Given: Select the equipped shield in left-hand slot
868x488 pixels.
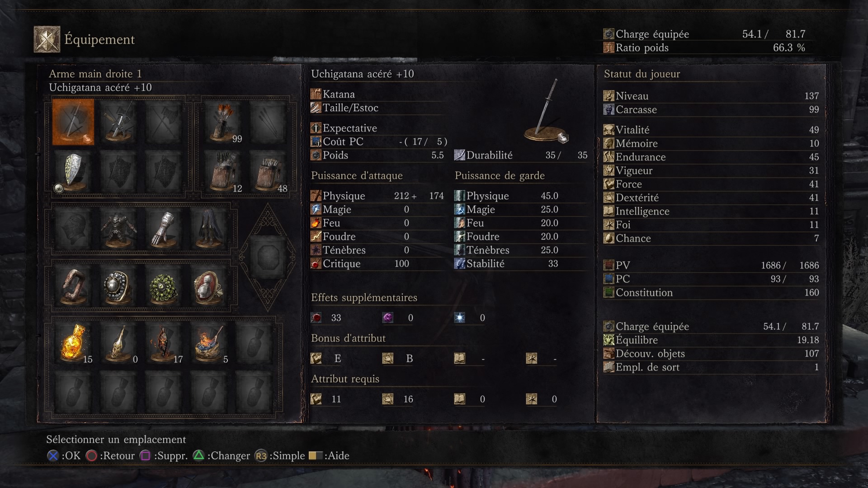Looking at the screenshot, I should pyautogui.click(x=73, y=171).
